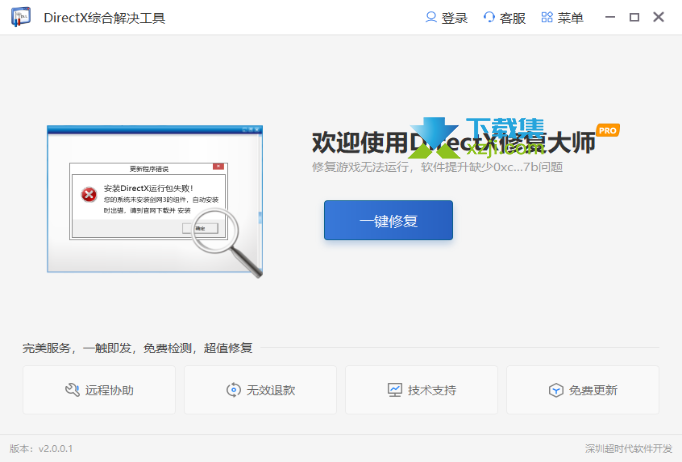The width and height of the screenshot is (682, 462).
Task: Click the magnifying glass in illustration
Action: click(x=227, y=242)
